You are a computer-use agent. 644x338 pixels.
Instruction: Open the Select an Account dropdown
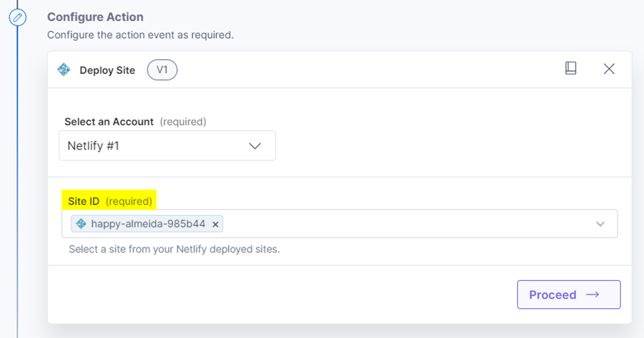point(167,146)
